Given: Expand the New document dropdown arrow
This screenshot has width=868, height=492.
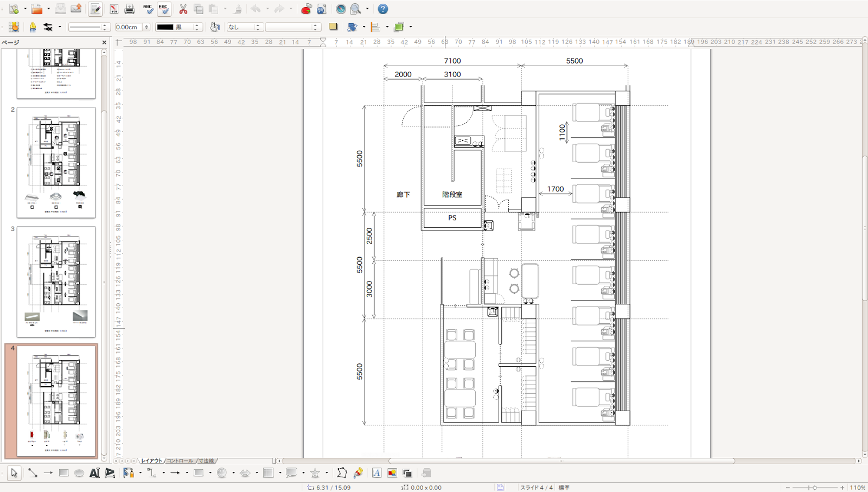Looking at the screenshot, I should pyautogui.click(x=25, y=9).
